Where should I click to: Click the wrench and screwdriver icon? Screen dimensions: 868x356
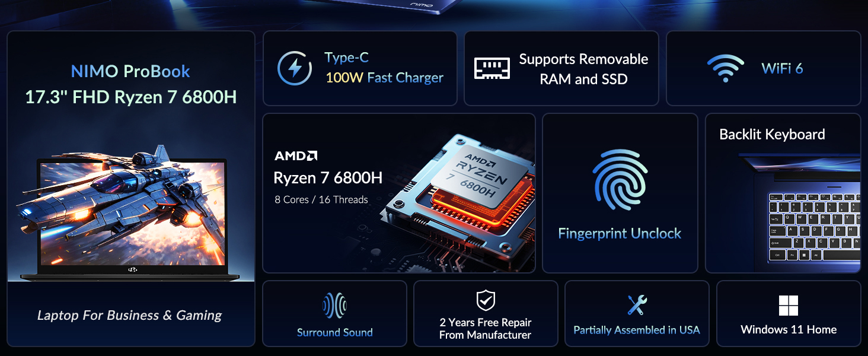click(x=637, y=305)
